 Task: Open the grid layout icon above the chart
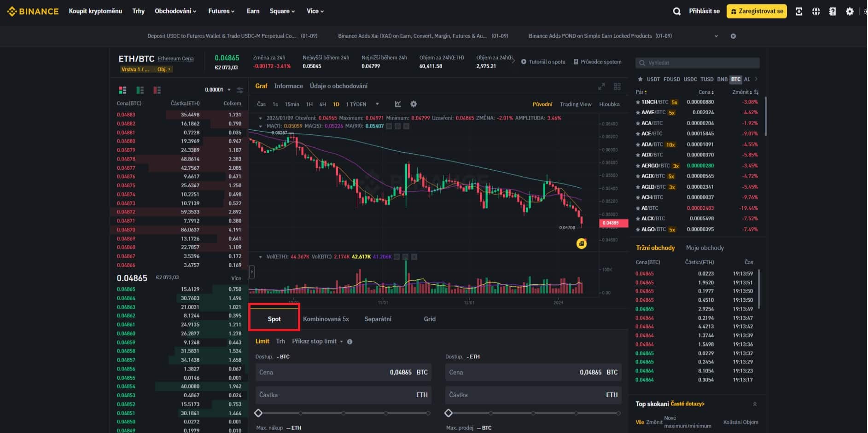pos(618,86)
